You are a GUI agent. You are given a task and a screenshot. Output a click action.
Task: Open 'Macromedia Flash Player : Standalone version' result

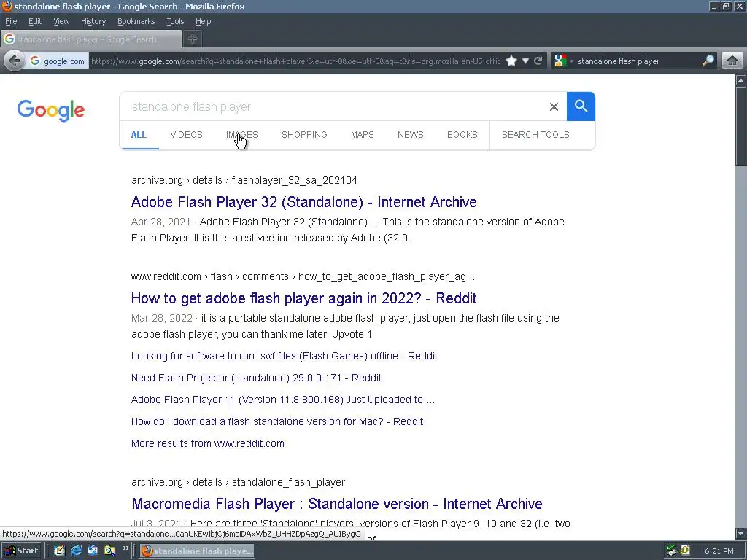(x=337, y=504)
